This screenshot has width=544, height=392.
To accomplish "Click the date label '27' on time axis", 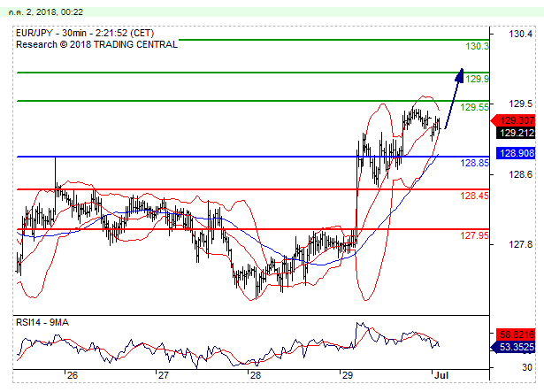I will coord(164,375).
